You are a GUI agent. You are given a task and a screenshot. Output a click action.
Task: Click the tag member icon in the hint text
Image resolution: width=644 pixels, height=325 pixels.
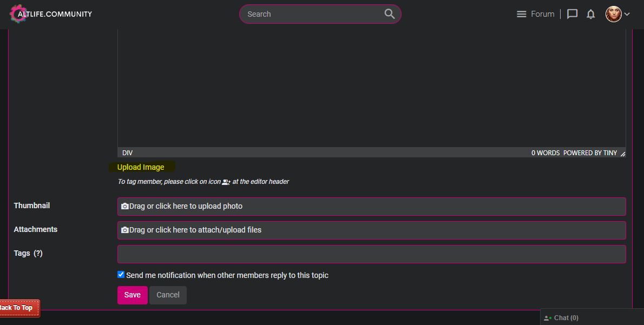point(226,182)
